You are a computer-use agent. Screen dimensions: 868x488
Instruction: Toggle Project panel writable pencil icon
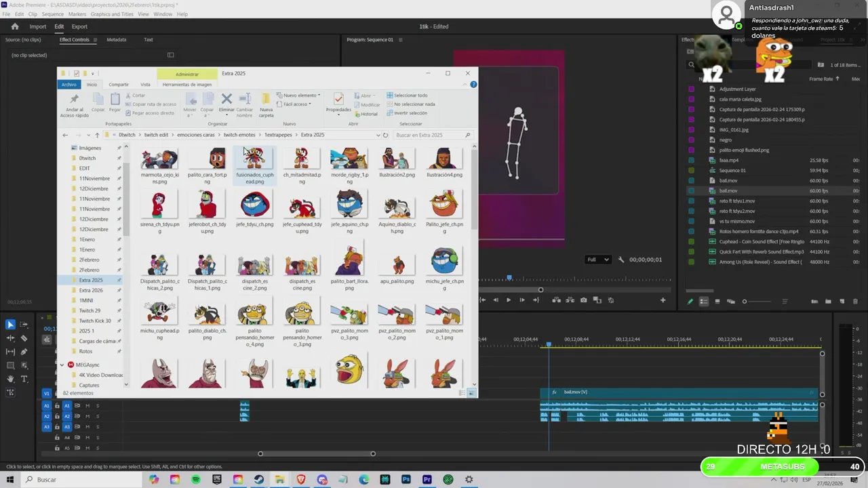tap(690, 302)
